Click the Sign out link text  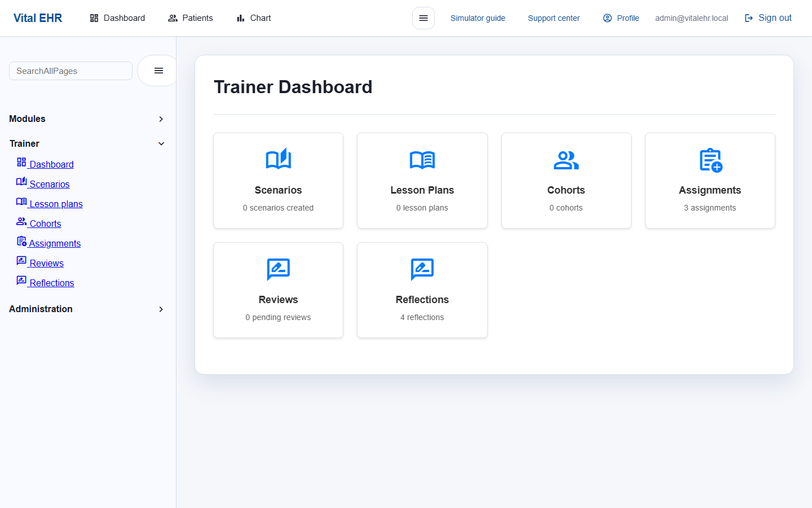(x=775, y=18)
